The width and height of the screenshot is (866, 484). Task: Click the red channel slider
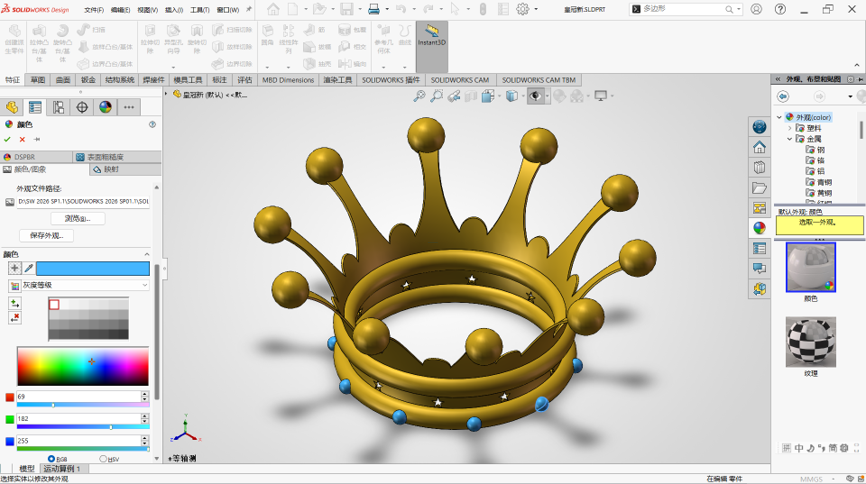(83, 405)
